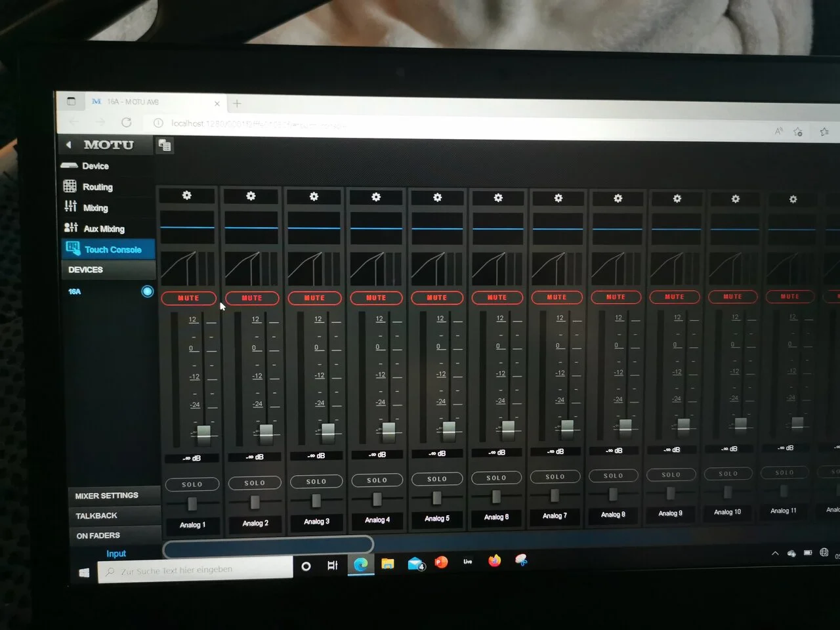Click the Analog 4 volume fader handle
840x630 pixels.
click(x=388, y=430)
